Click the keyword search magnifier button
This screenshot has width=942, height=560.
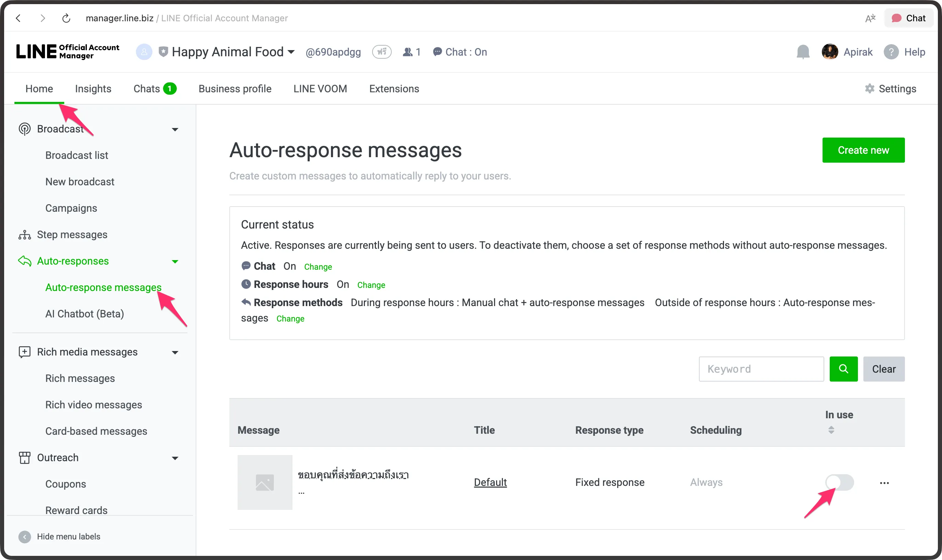843,369
